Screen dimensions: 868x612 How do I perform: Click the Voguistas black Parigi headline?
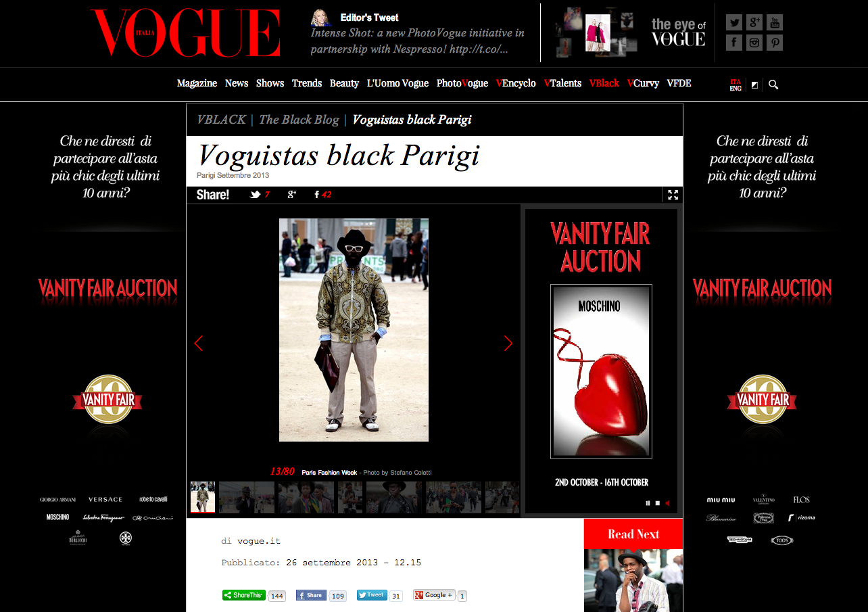tap(339, 156)
